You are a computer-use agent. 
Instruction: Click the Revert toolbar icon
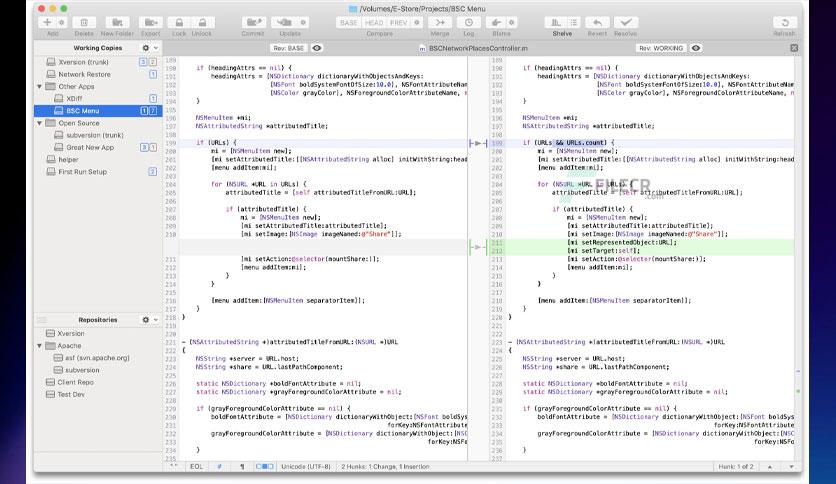[x=597, y=22]
